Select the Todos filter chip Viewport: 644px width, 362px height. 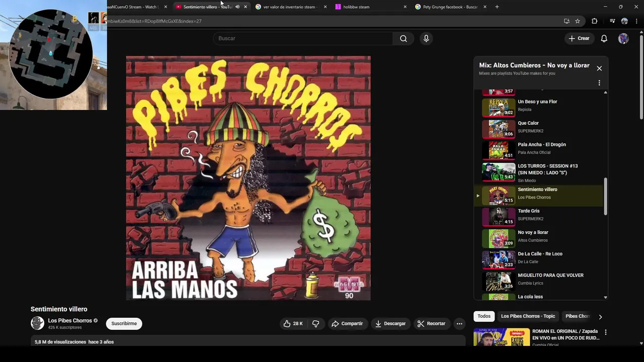click(x=484, y=316)
